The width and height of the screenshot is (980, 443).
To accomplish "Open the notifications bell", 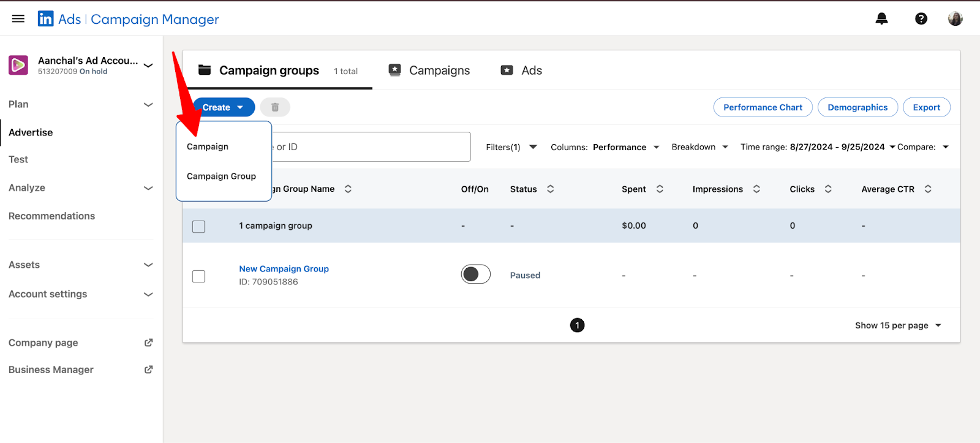I will pos(881,18).
